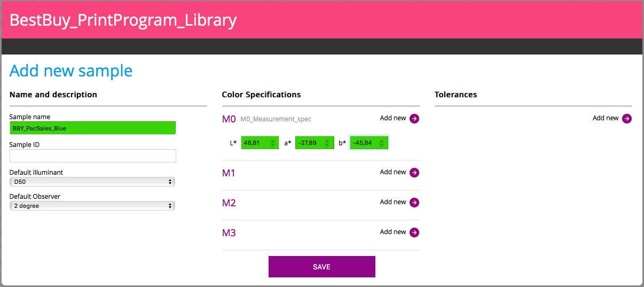Click the BestBuy_PrintProgram_Library header title

tap(123, 20)
